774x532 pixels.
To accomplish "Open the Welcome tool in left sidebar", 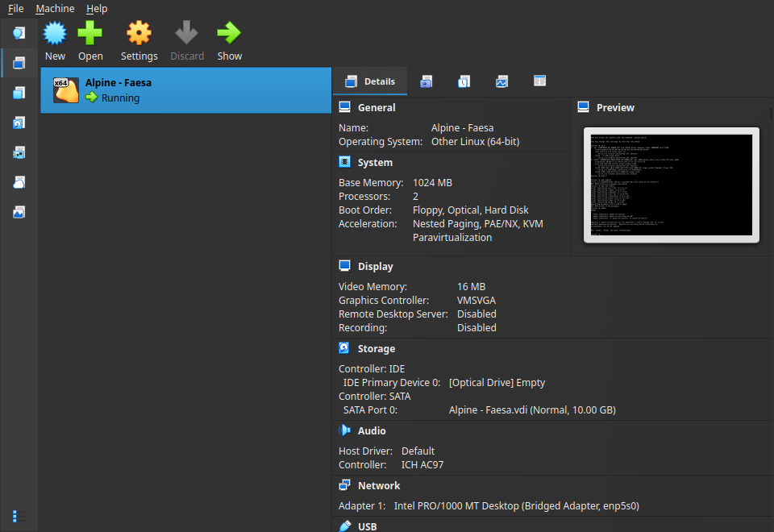I will (x=19, y=33).
